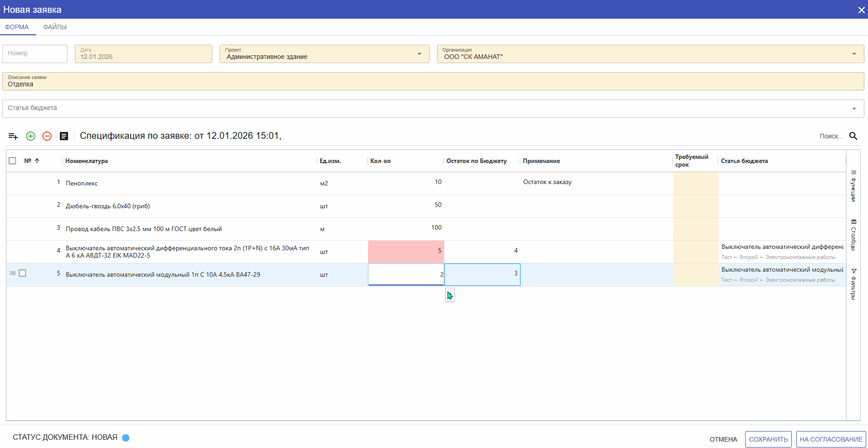This screenshot has width=868, height=448.
Task: Select the ФОРМА tab
Action: 17,27
